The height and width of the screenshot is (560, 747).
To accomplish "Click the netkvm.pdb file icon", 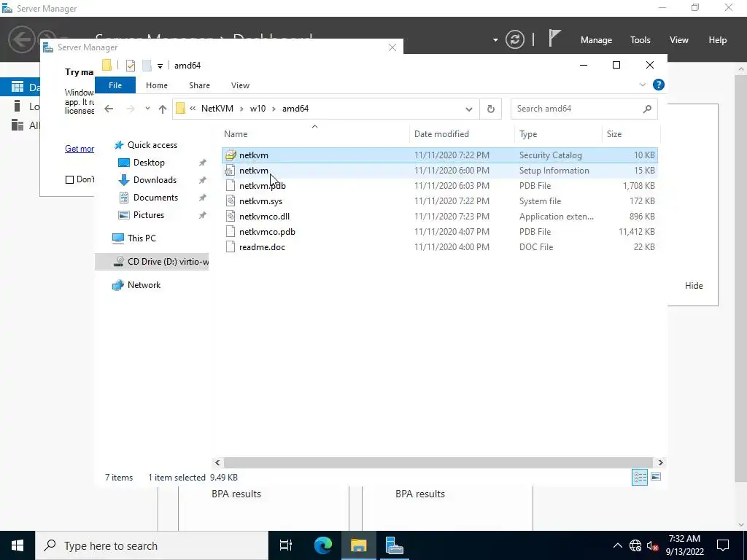I will [230, 186].
